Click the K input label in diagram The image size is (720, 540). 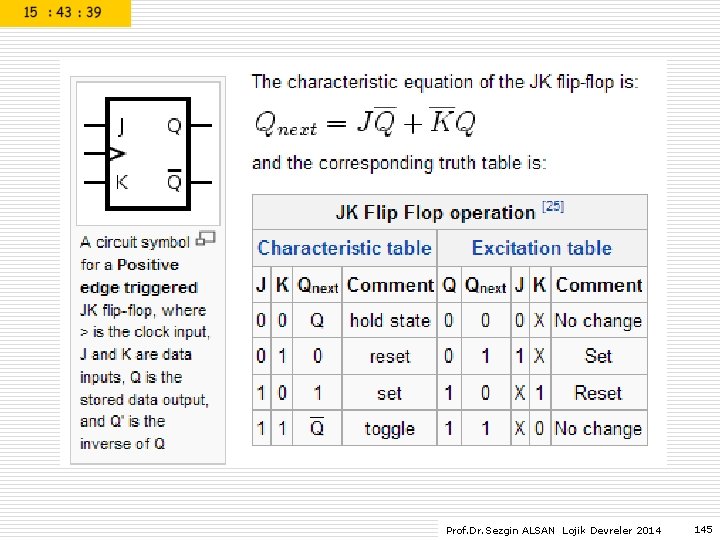(x=122, y=182)
